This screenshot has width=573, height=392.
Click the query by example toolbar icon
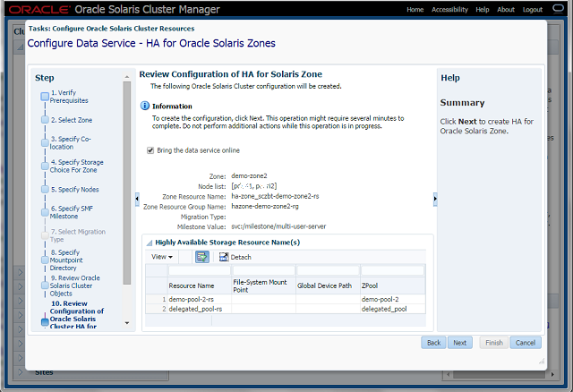[202, 257]
